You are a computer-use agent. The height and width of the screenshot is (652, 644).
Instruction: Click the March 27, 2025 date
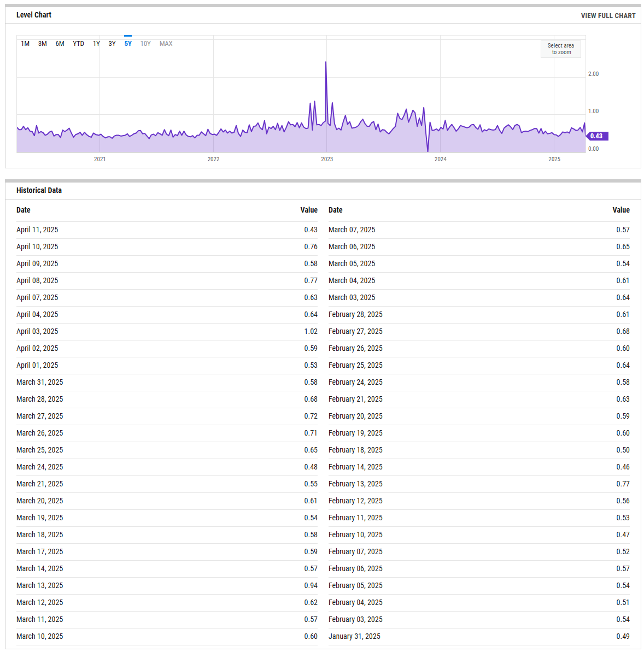click(x=39, y=416)
